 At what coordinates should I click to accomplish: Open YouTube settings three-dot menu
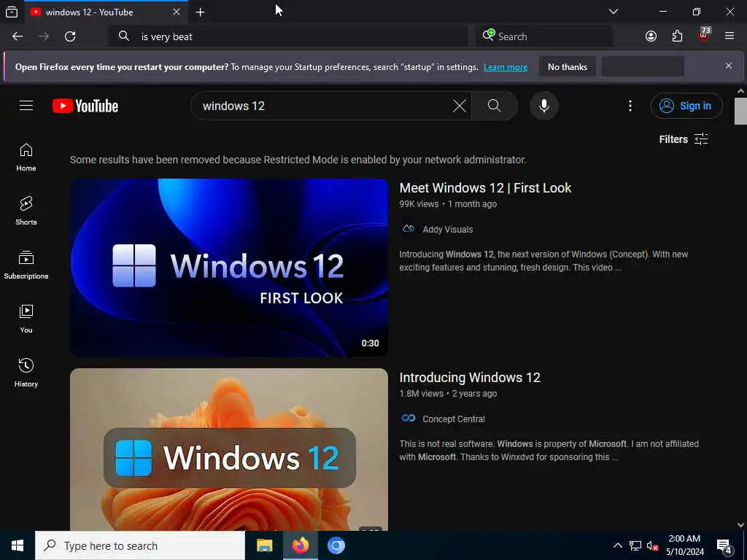[630, 106]
